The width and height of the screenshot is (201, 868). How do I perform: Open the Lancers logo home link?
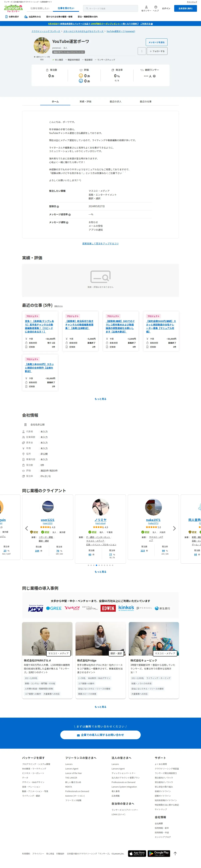pos(13,8)
